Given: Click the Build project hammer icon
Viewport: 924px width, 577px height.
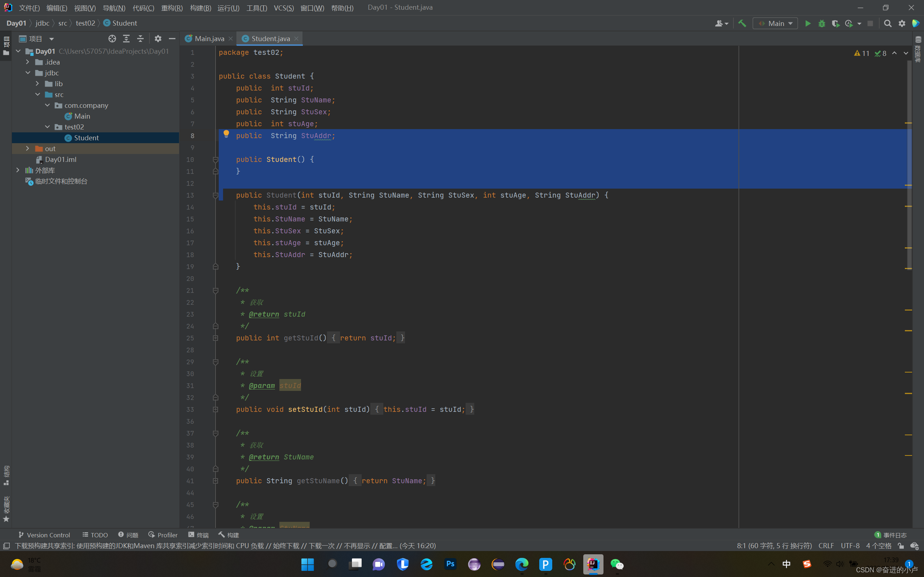Looking at the screenshot, I should coord(742,23).
